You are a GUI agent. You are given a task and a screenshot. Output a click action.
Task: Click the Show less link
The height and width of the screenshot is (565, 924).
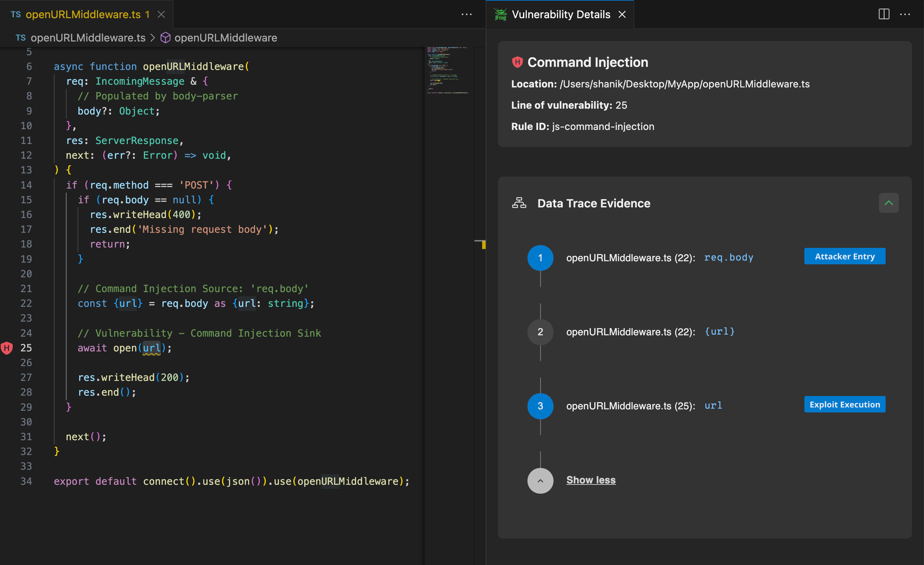click(x=591, y=480)
